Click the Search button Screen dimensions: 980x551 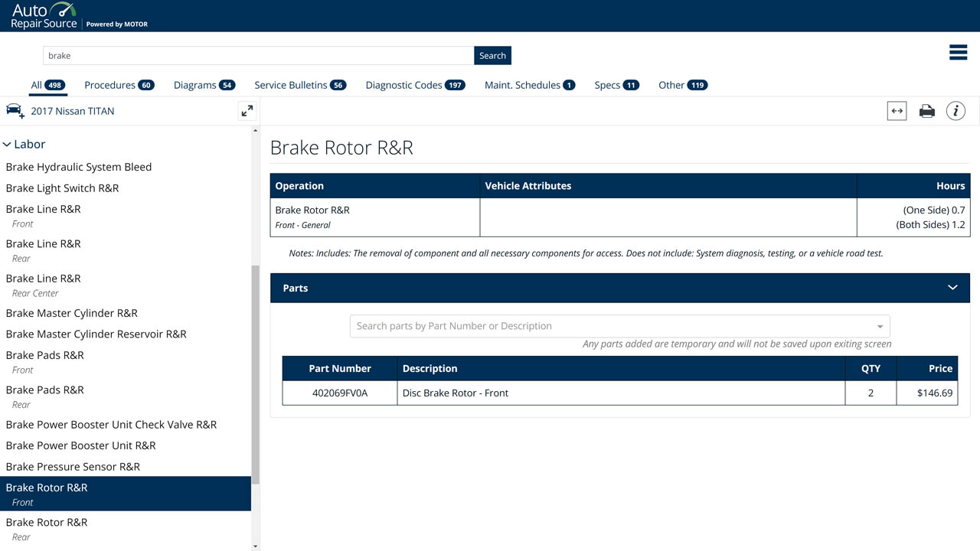coord(492,55)
